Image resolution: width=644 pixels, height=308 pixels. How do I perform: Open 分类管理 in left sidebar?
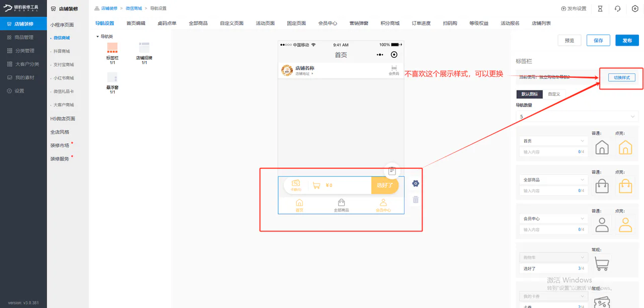(x=23, y=51)
